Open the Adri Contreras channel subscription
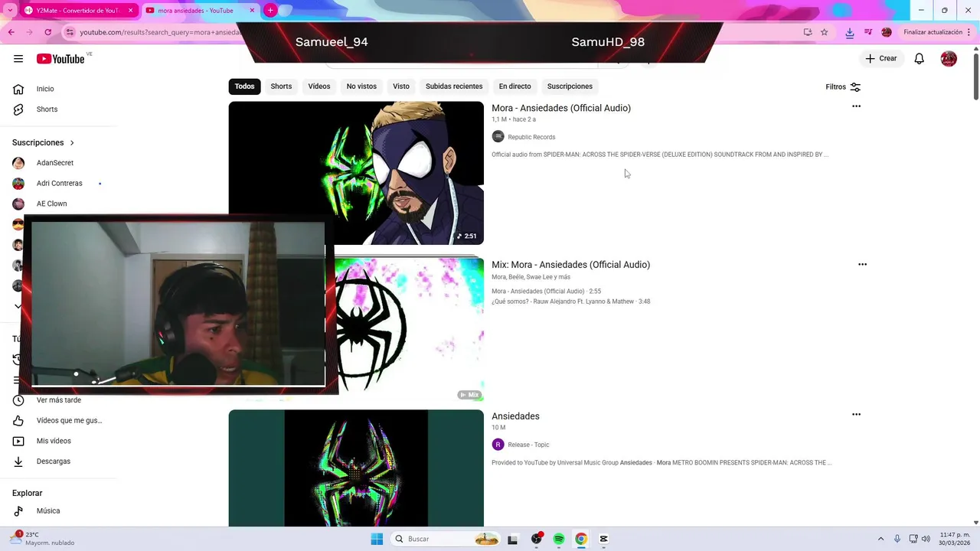This screenshot has width=980, height=551. click(x=58, y=184)
